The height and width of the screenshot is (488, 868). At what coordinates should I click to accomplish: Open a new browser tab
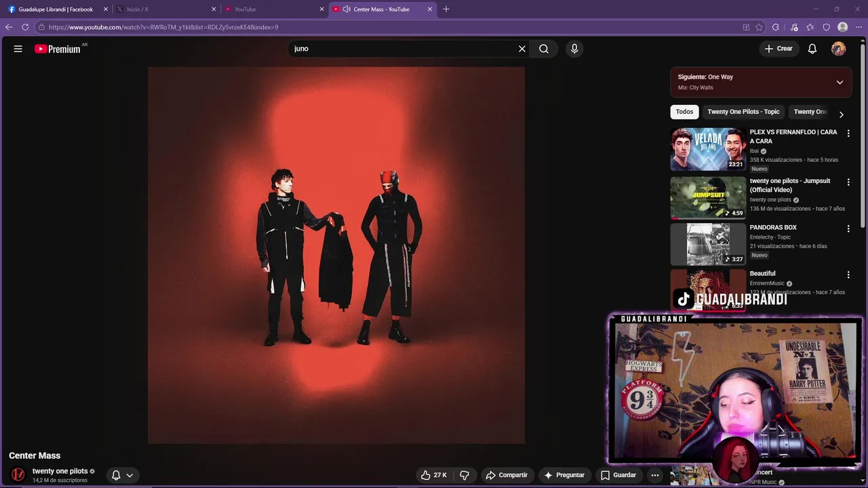point(446,9)
